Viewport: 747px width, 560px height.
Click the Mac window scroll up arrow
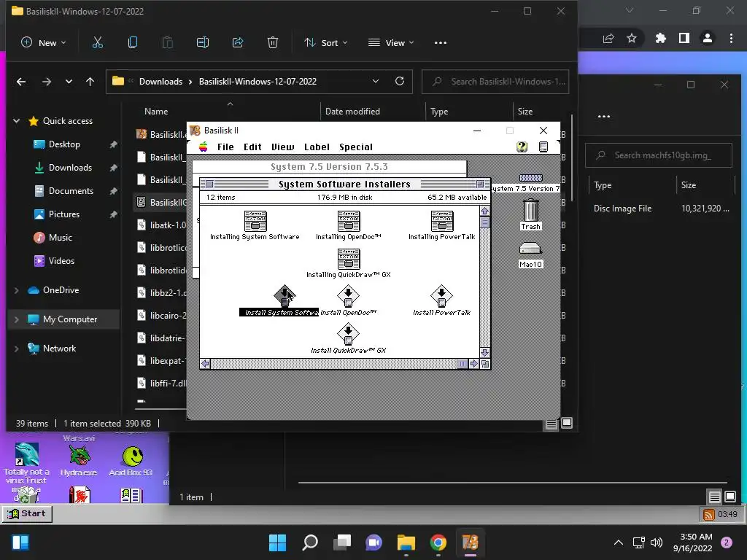pyautogui.click(x=485, y=211)
